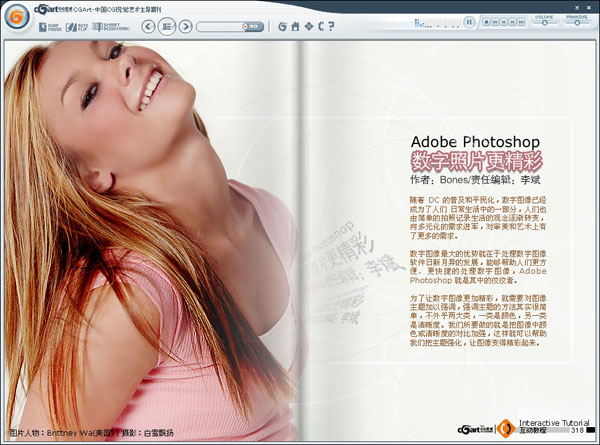The width and height of the screenshot is (600, 445).
Task: Click the Auto Flip toolbar button
Action: click(x=77, y=27)
